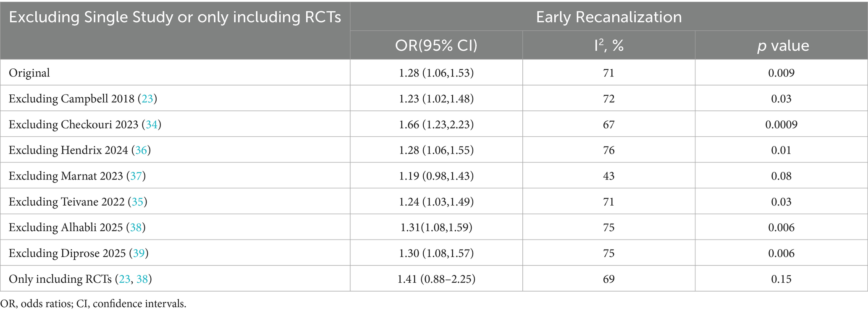Open reference 35 for Teivane 2022

click(137, 202)
